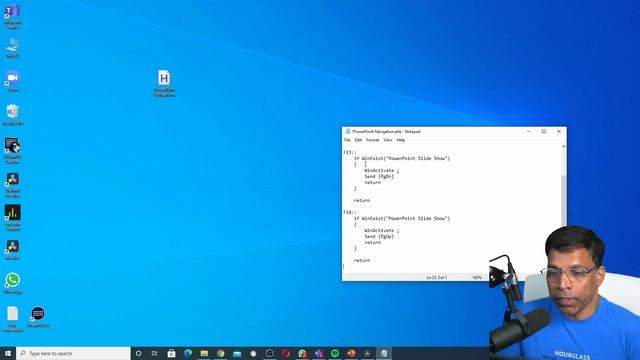
Task: Click the Type here to search box
Action: (73, 353)
